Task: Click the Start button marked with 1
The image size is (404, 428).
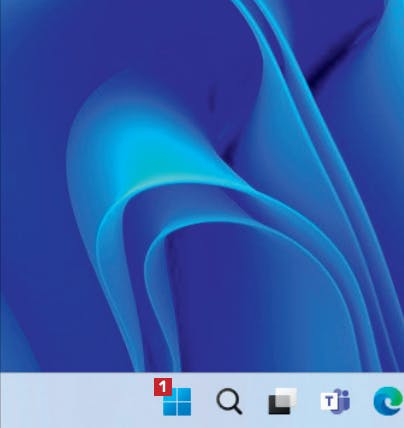Action: (x=177, y=402)
